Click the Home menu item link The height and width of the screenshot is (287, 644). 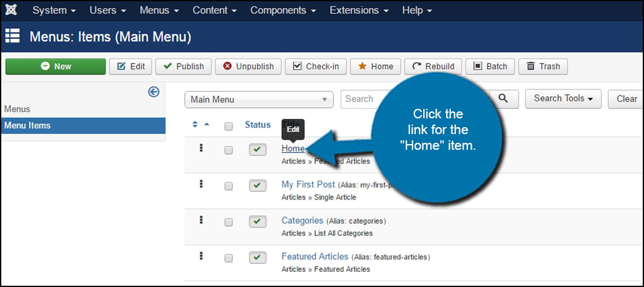click(x=293, y=149)
